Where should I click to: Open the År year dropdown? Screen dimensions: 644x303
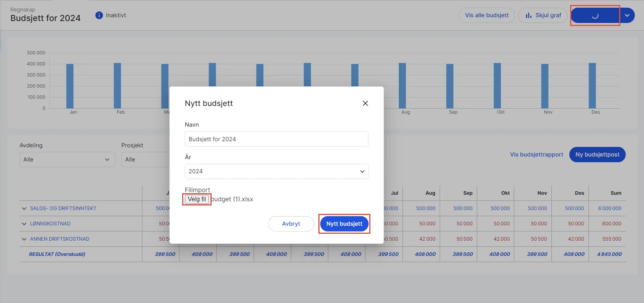pos(276,171)
